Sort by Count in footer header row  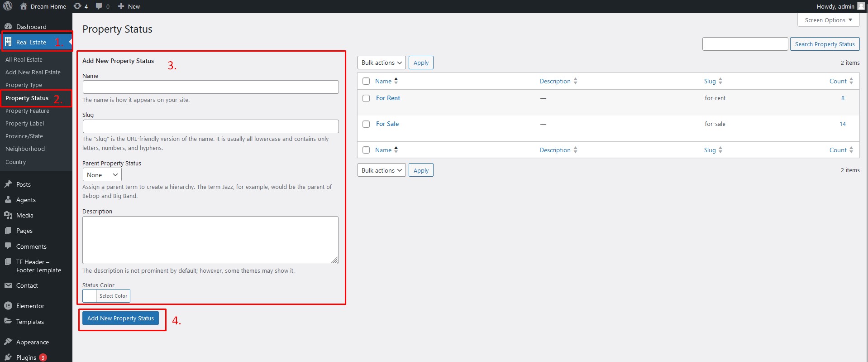click(841, 150)
